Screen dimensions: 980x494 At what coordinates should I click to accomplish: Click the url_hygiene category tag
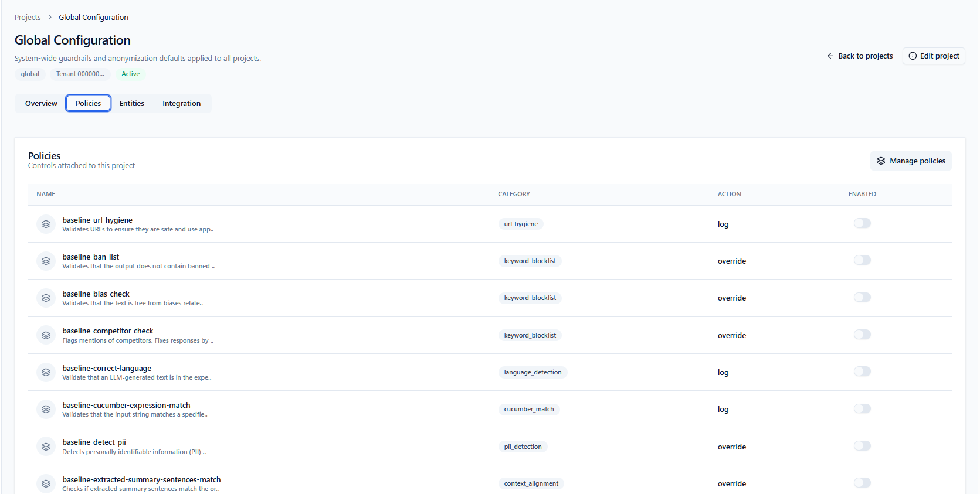521,224
